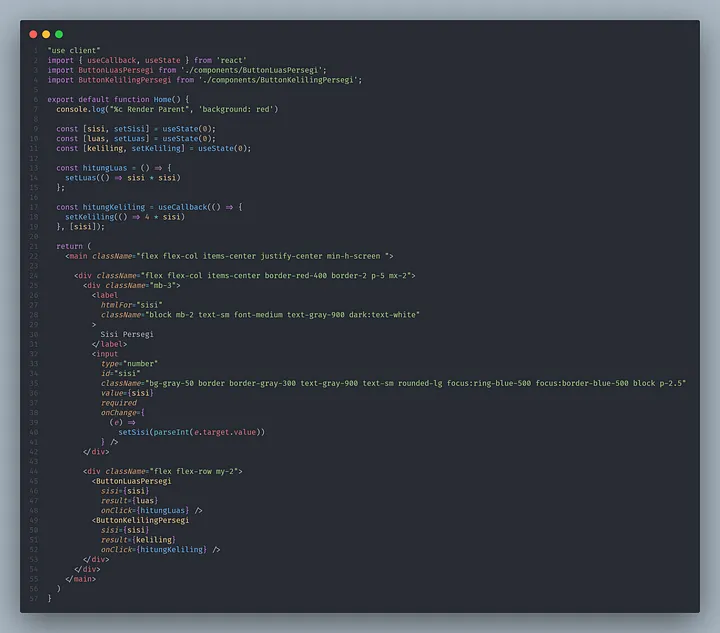
Task: Click the htmlFor="sisi" attribute
Action: [131, 305]
